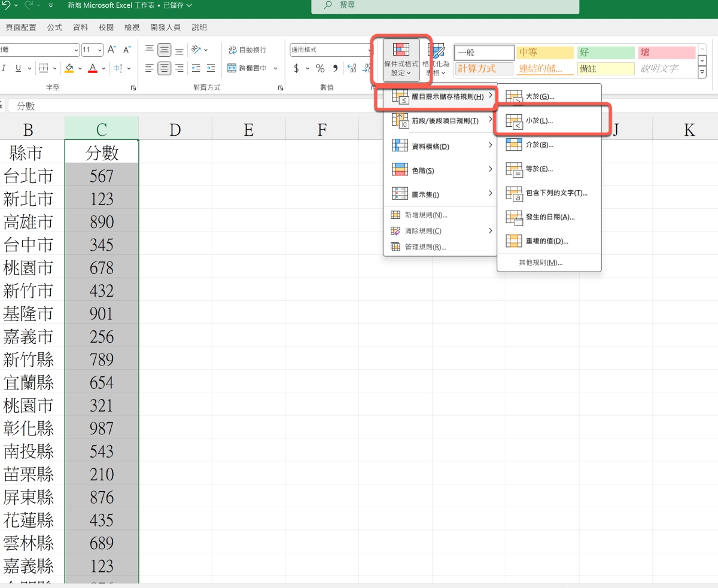The height and width of the screenshot is (588, 718).
Task: Choose 管理規則(R)... in the menu
Action: [425, 247]
